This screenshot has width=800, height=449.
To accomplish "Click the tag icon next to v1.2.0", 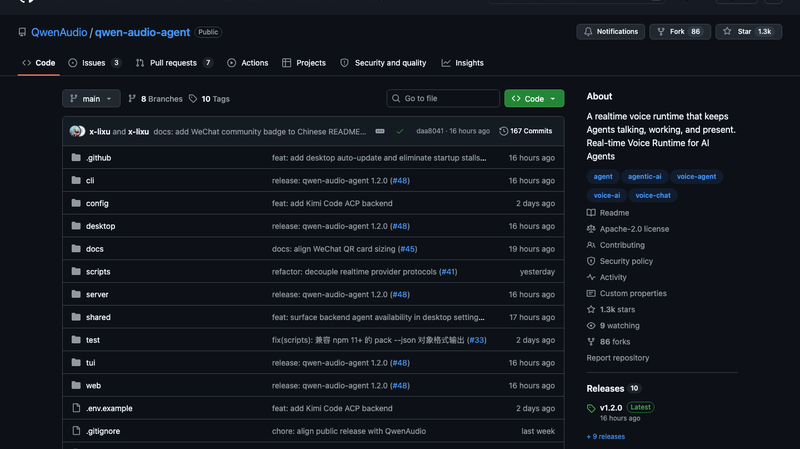I will [591, 408].
